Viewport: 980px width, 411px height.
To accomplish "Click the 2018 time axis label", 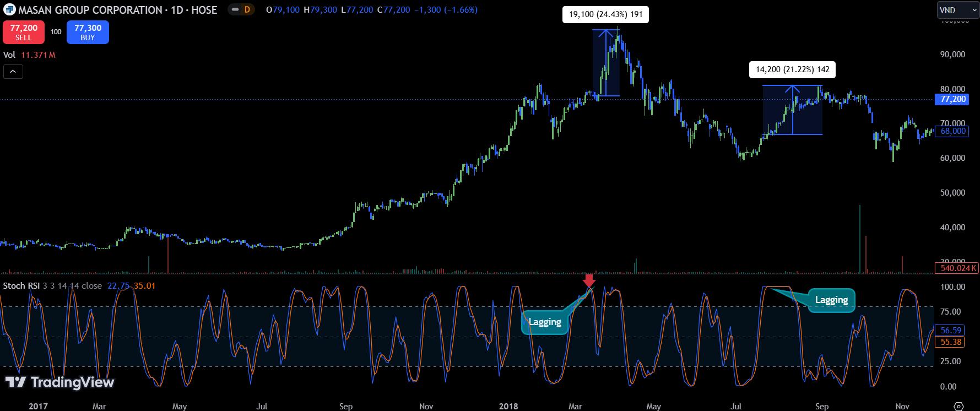I will click(508, 407).
